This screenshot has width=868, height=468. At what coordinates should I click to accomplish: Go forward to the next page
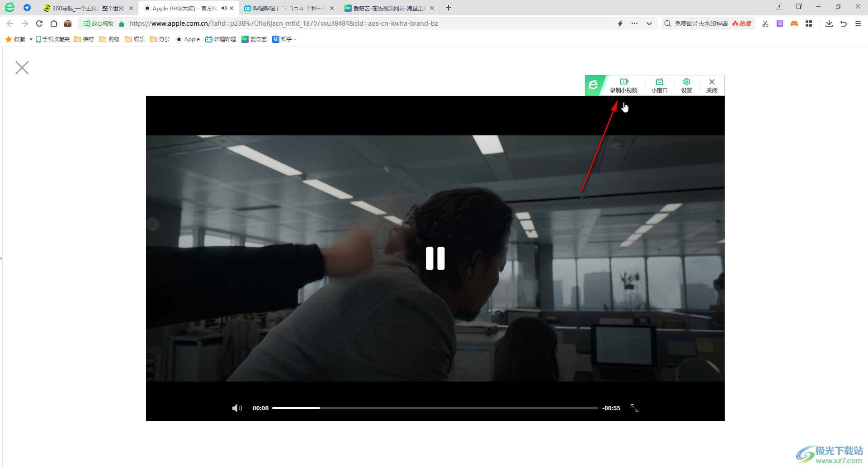25,23
